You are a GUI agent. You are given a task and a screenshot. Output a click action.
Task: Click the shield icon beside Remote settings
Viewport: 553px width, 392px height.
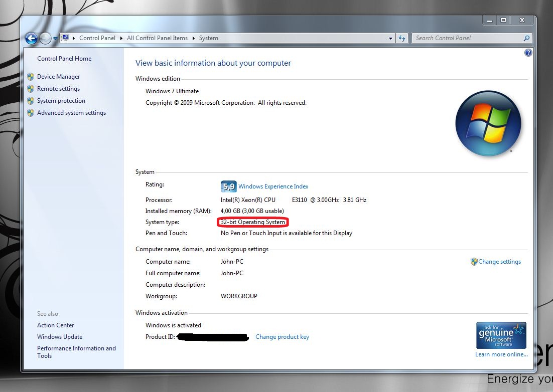(31, 88)
